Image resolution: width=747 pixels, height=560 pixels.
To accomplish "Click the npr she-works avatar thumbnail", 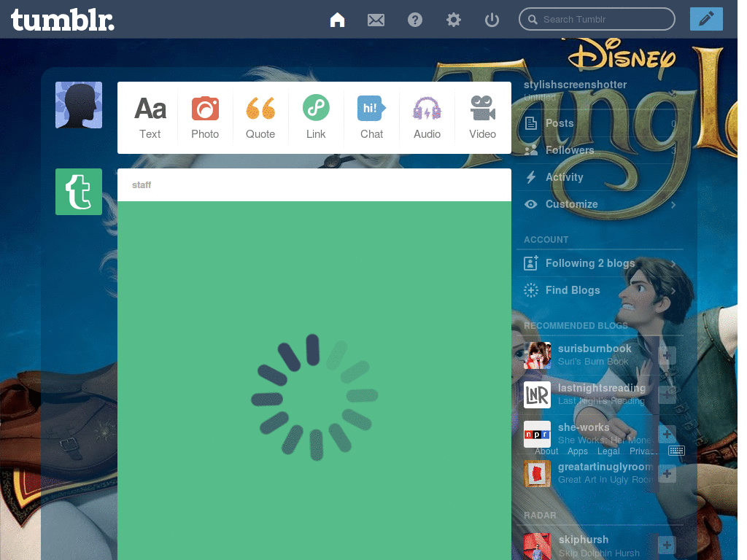I will click(x=537, y=435).
